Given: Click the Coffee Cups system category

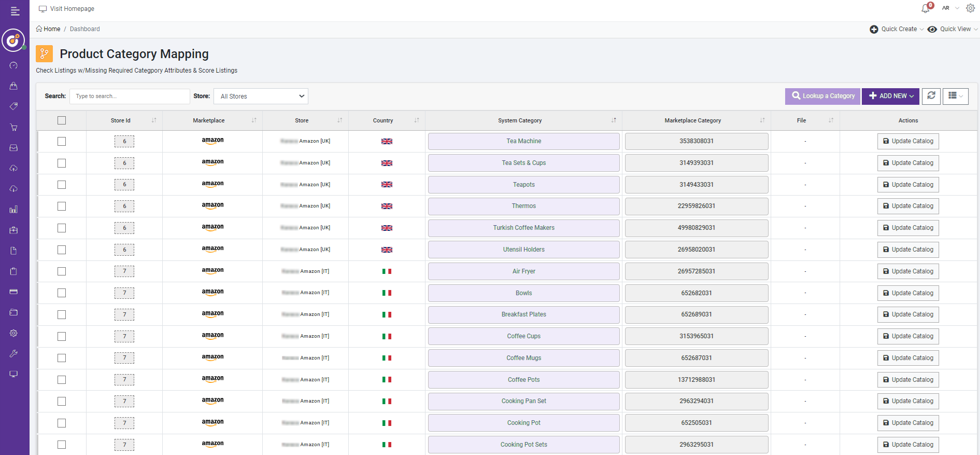Looking at the screenshot, I should coord(523,336).
